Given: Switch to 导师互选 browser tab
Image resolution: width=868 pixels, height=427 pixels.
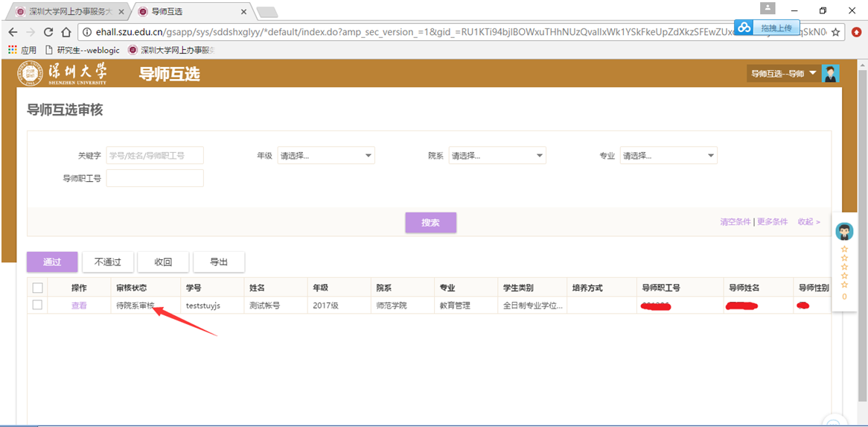Looking at the screenshot, I should click(x=193, y=11).
